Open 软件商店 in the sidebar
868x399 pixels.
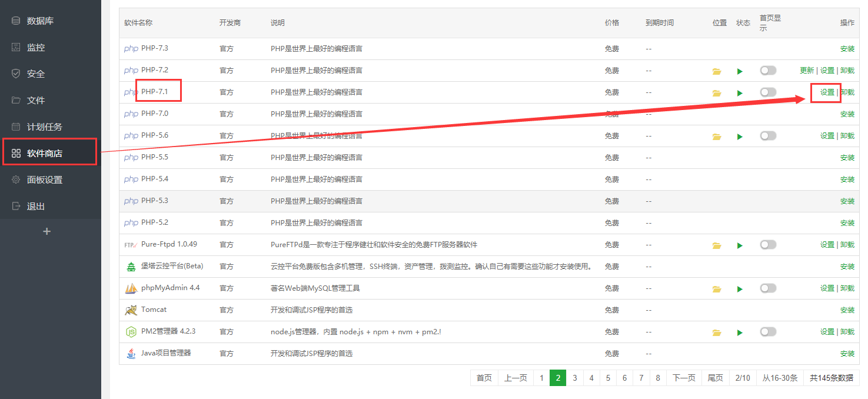(x=45, y=154)
